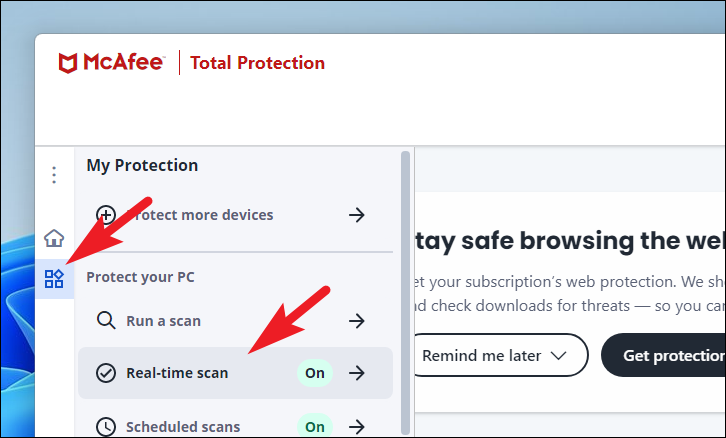Select the My Protection grid icon
726x438 pixels.
point(54,279)
